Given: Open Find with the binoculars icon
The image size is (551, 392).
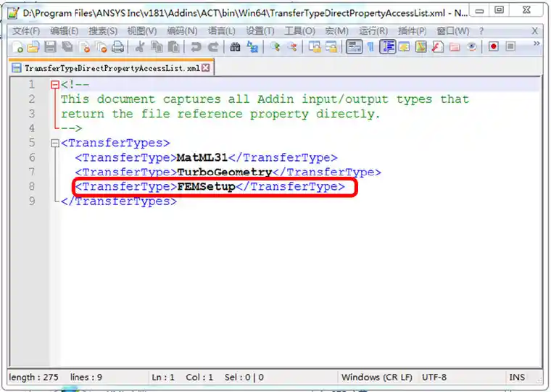Looking at the screenshot, I should [235, 46].
